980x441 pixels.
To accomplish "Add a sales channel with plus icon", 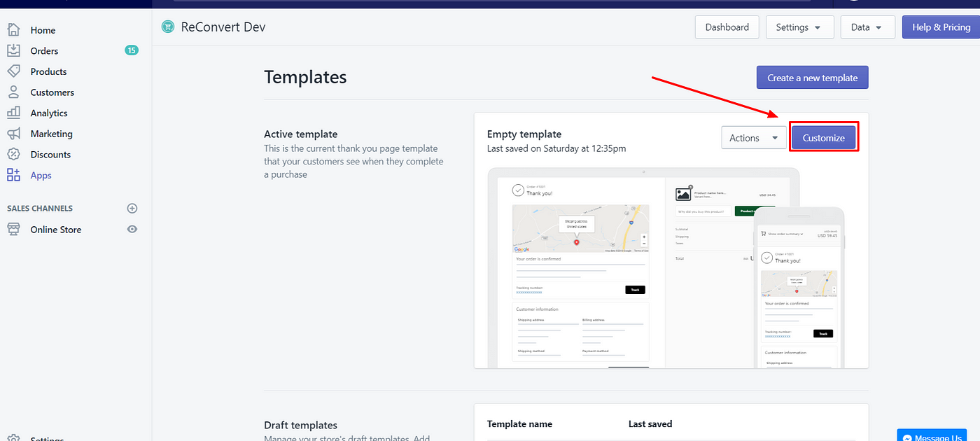I will (132, 209).
